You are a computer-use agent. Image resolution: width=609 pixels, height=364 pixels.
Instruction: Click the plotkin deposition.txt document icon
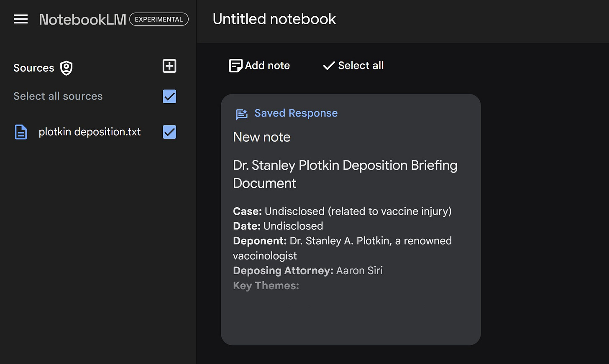pyautogui.click(x=21, y=132)
